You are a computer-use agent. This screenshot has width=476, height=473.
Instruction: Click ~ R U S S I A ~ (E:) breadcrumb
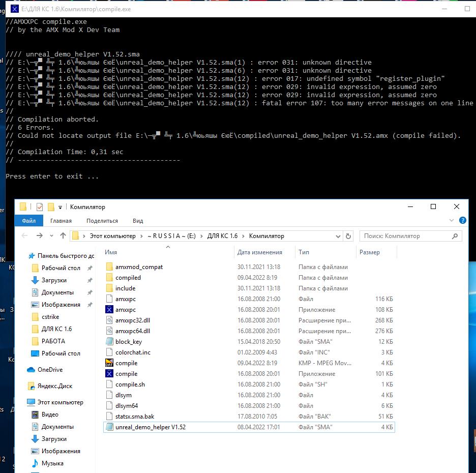(171, 236)
